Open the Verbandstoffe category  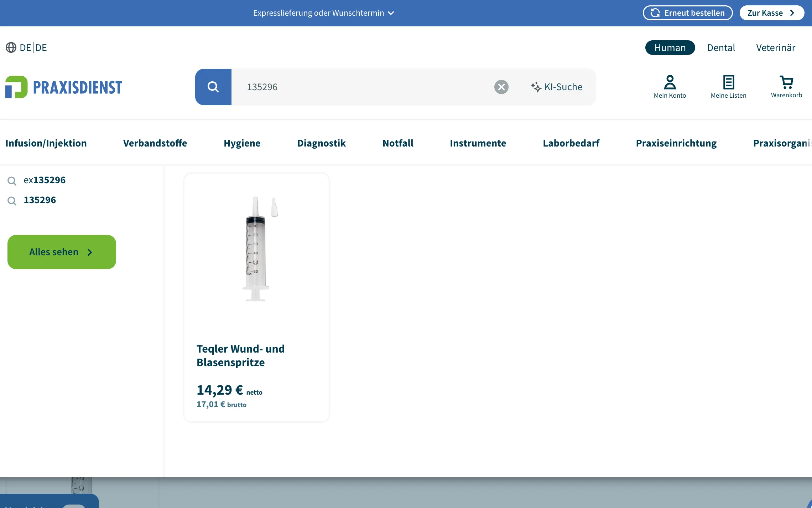click(155, 143)
